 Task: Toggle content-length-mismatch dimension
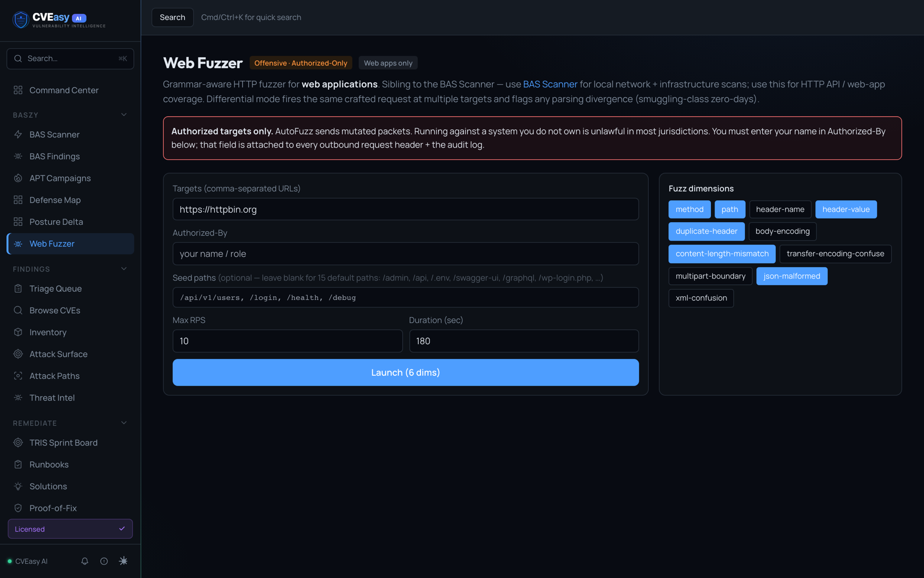pyautogui.click(x=722, y=254)
